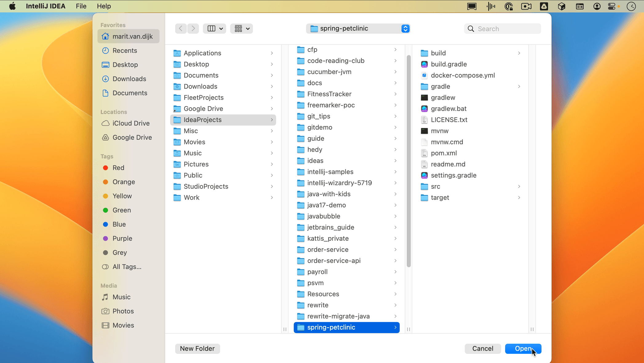Open the Help menu
Image resolution: width=644 pixels, height=363 pixels.
click(x=103, y=6)
